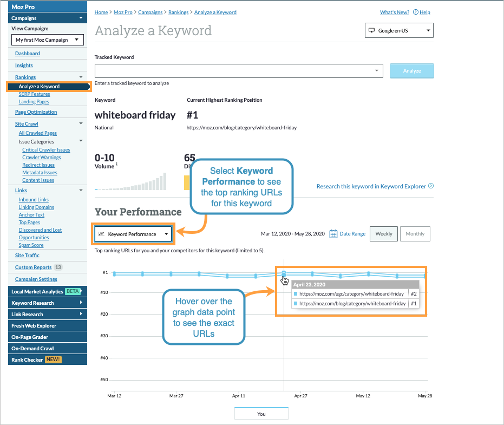
Task: Open Rank Checker menu item
Action: [48, 359]
